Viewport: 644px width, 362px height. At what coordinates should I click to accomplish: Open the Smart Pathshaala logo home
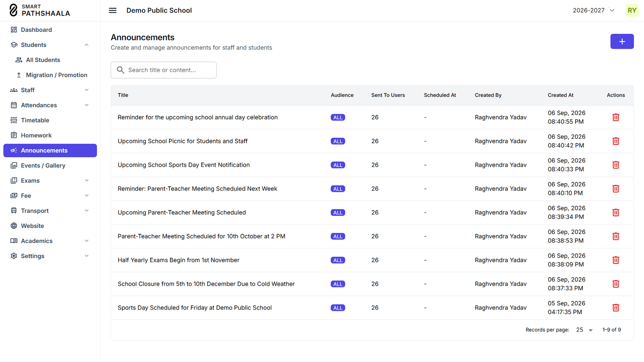(x=40, y=10)
